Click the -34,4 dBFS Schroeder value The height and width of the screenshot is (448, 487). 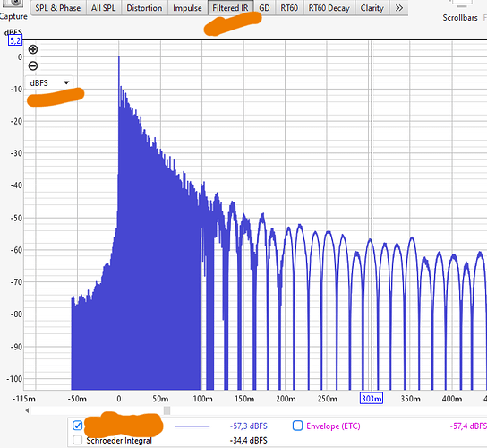click(249, 440)
